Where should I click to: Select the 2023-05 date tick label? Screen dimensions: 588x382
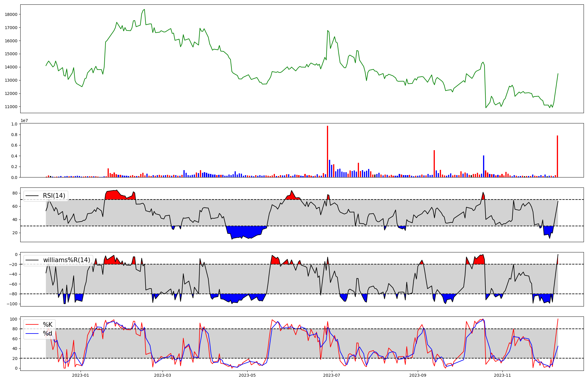tap(247, 375)
